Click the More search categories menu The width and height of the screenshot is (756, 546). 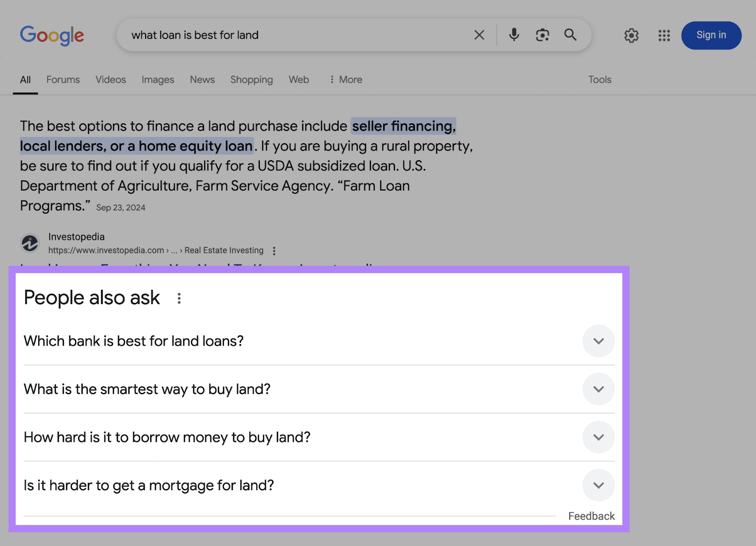[345, 79]
